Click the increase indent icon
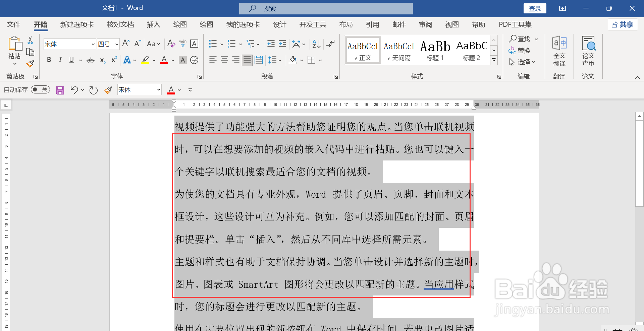 click(x=282, y=44)
